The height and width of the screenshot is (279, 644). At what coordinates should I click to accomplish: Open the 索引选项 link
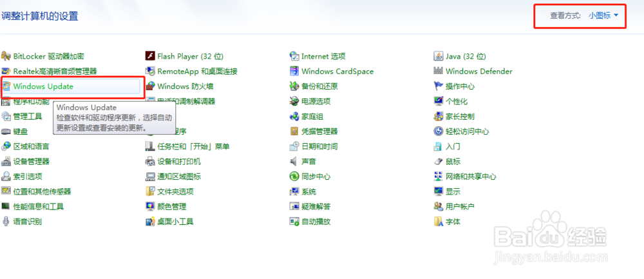pos(28,177)
